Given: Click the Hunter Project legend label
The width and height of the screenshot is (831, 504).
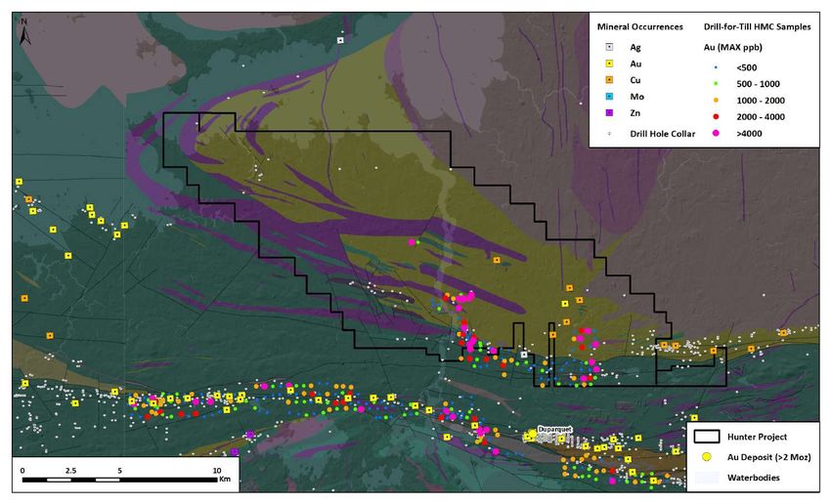Looking at the screenshot, I should (757, 437).
